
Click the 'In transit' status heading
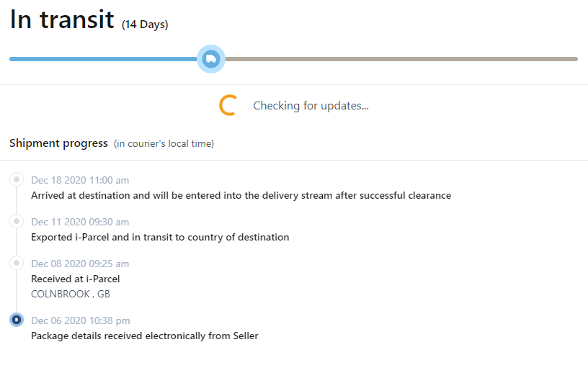tap(62, 19)
